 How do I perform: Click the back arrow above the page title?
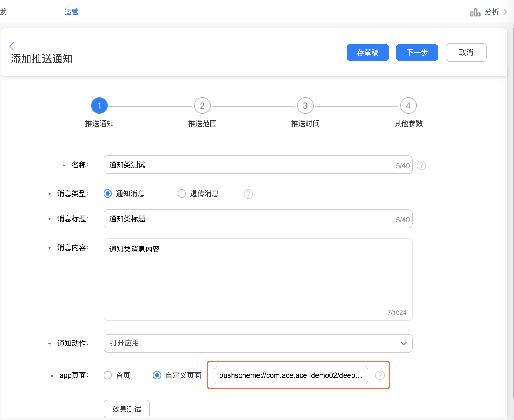pyautogui.click(x=12, y=46)
